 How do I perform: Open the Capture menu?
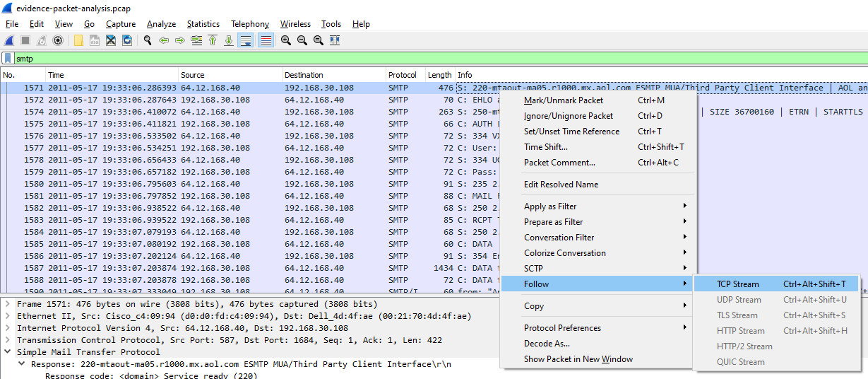[x=121, y=24]
